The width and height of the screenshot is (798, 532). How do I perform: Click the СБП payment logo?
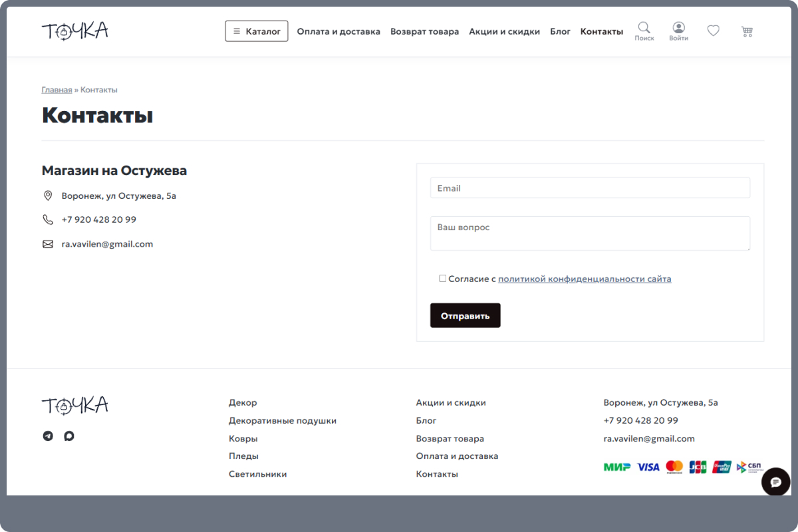[749, 467]
